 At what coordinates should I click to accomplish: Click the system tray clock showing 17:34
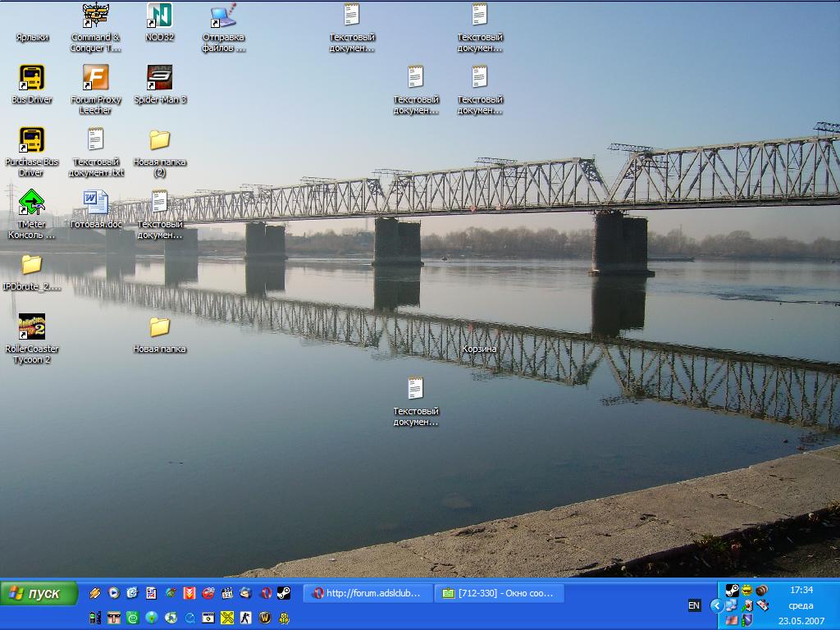[801, 590]
